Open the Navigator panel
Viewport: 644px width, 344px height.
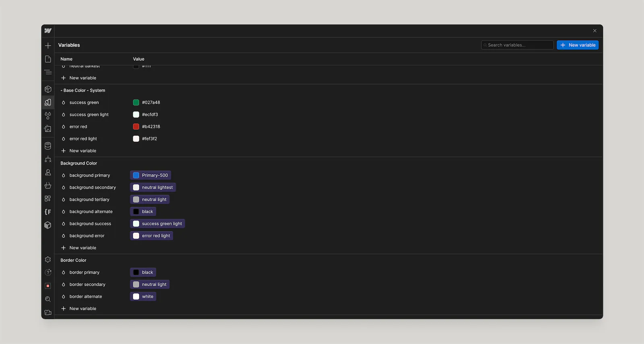[x=48, y=72]
